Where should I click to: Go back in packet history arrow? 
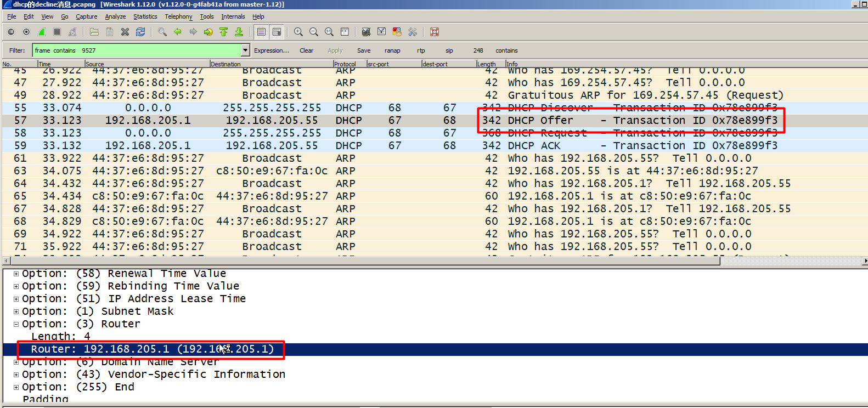point(178,32)
